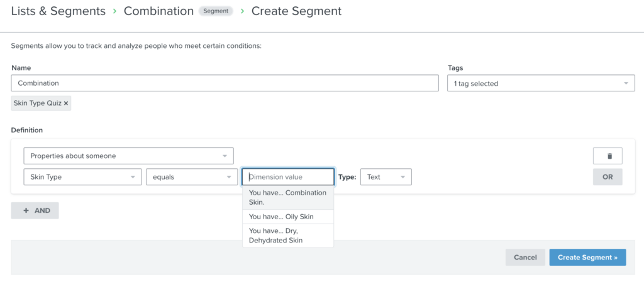644x286 pixels.
Task: Cancel segment creation
Action: 525,257
